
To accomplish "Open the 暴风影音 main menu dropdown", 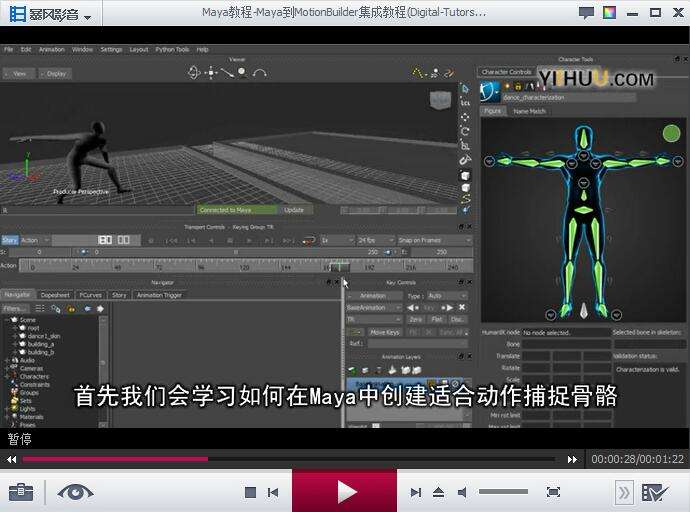I will (50, 15).
